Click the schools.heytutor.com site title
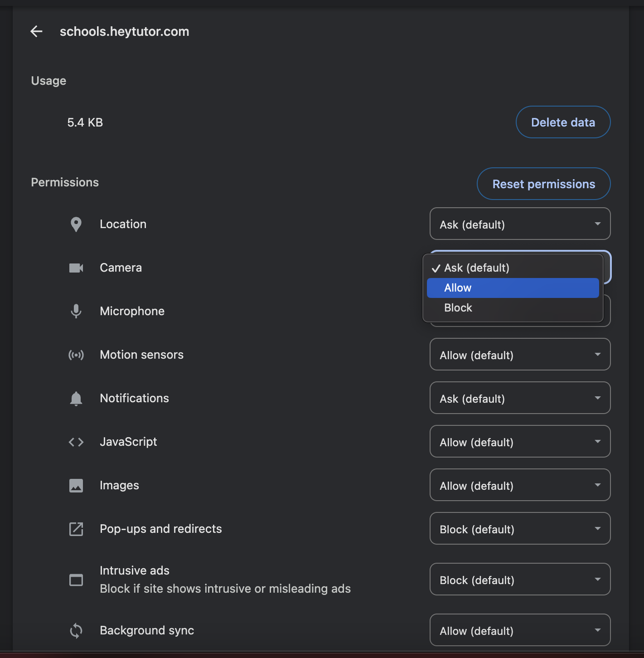This screenshot has height=658, width=644. (x=124, y=31)
